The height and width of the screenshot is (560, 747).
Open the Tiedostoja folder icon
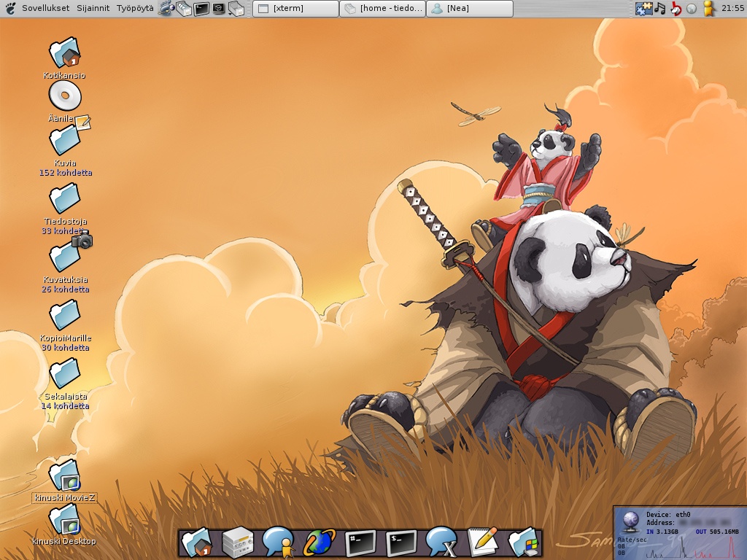pos(65,198)
